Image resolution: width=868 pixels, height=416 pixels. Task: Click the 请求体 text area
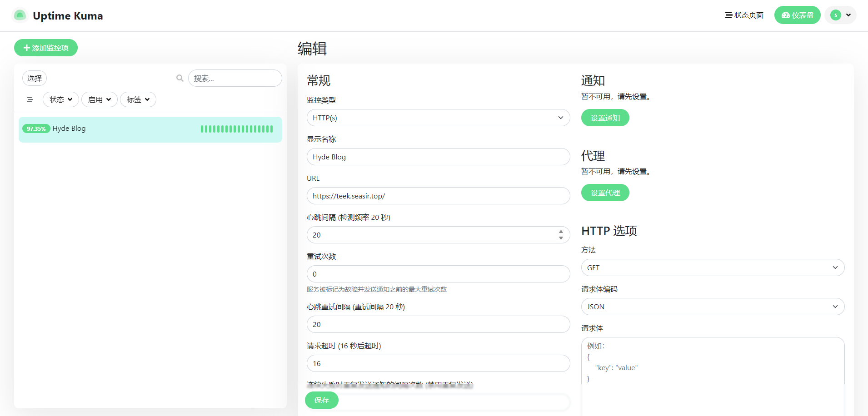click(713, 376)
